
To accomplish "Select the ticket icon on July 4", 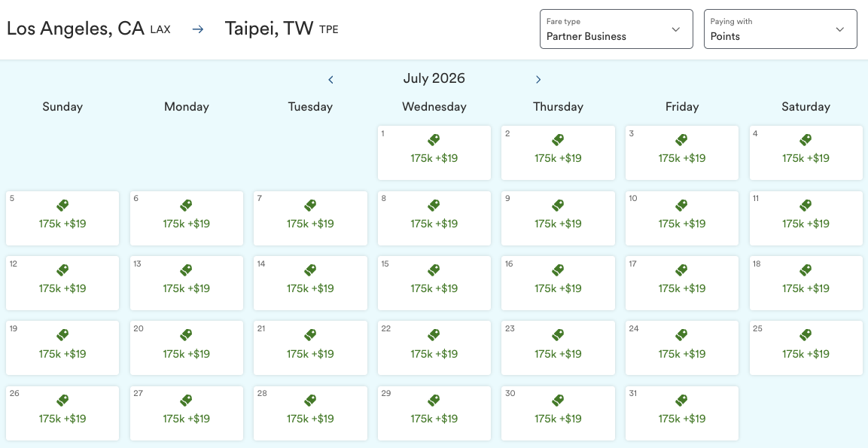I will pos(806,140).
